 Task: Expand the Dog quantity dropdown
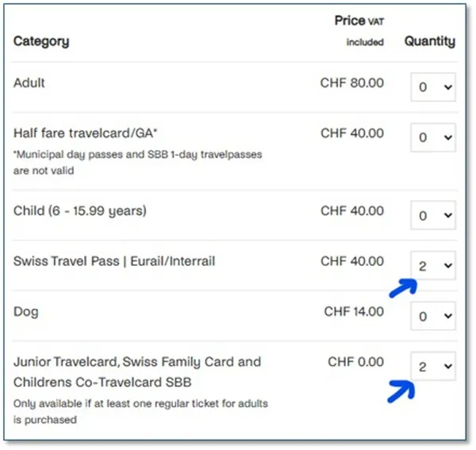point(433,315)
